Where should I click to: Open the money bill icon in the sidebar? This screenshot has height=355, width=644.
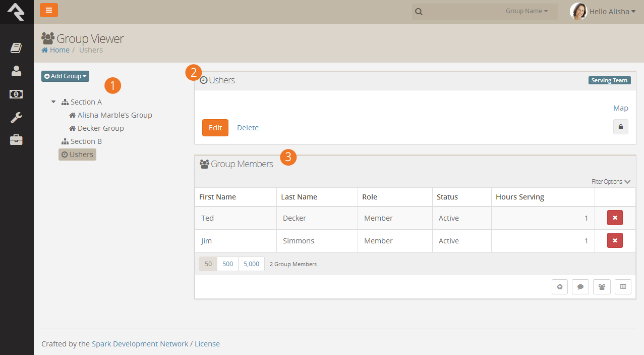tap(16, 94)
